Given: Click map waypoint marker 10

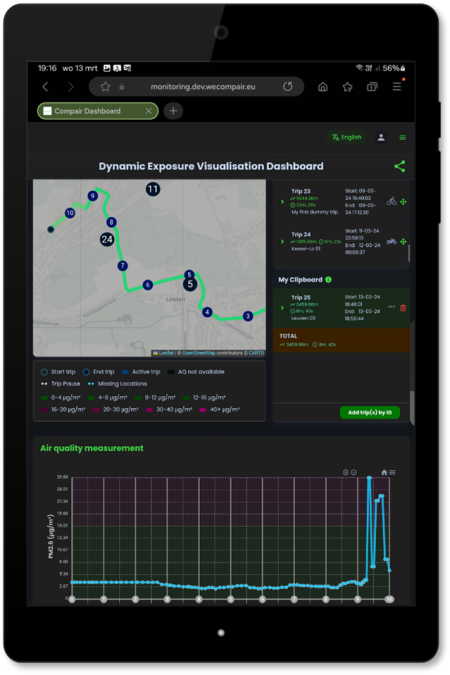Looking at the screenshot, I should [x=70, y=213].
